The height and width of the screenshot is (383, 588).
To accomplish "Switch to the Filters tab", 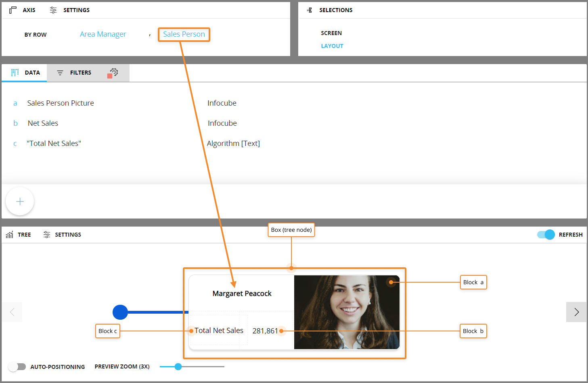I will 80,73.
